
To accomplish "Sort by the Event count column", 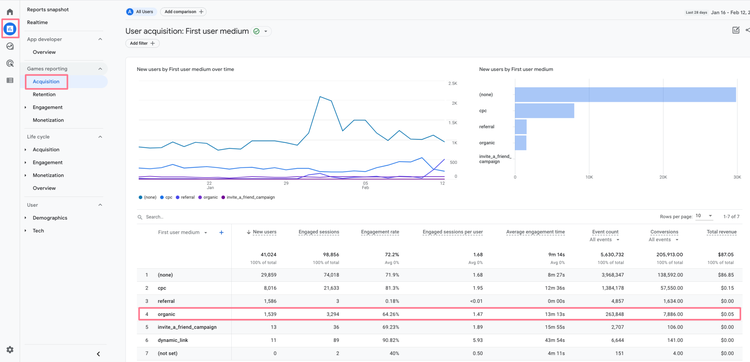I will pyautogui.click(x=605, y=232).
